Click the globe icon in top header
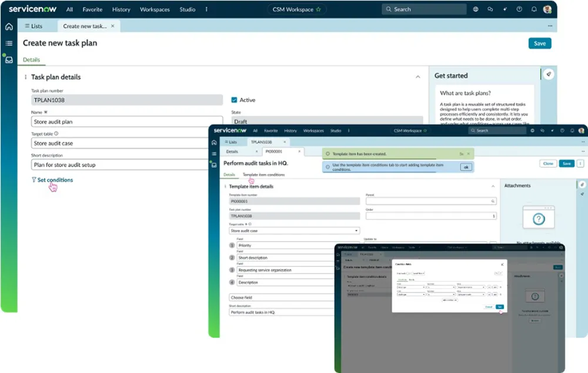Screen dimensions: 588x373 tap(476, 9)
